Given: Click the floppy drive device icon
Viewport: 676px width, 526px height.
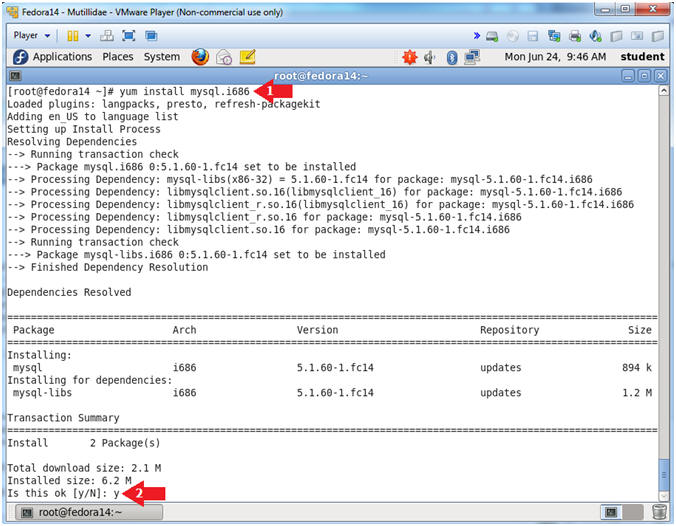Looking at the screenshot, I should [x=533, y=36].
